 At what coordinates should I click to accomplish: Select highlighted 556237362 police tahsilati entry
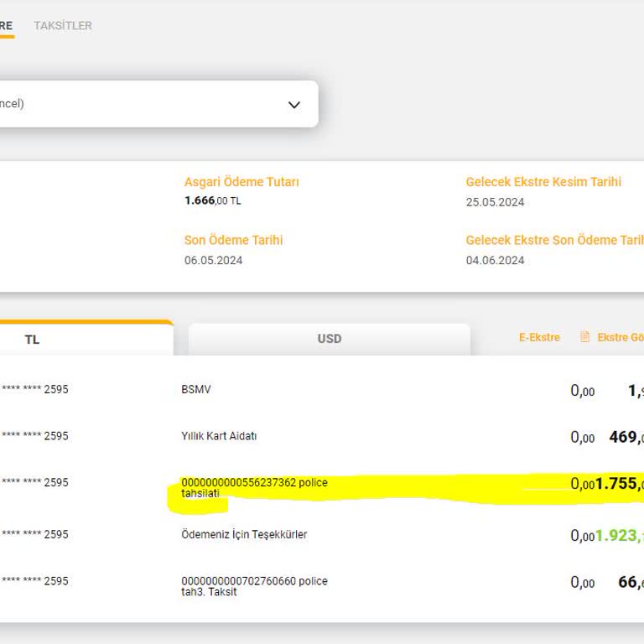[253, 488]
